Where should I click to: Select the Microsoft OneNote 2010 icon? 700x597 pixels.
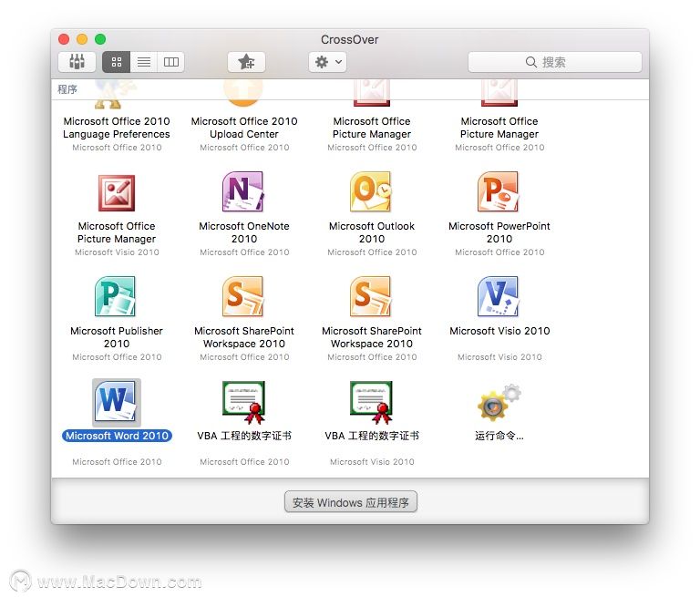(x=243, y=192)
